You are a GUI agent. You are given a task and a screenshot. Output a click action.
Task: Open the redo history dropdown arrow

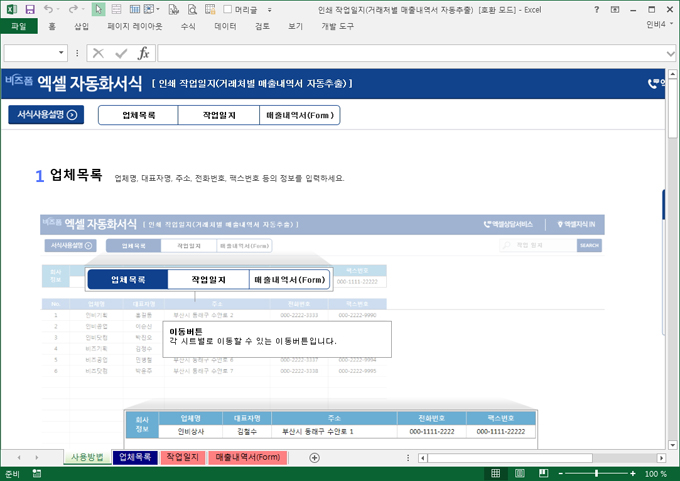(83, 9)
